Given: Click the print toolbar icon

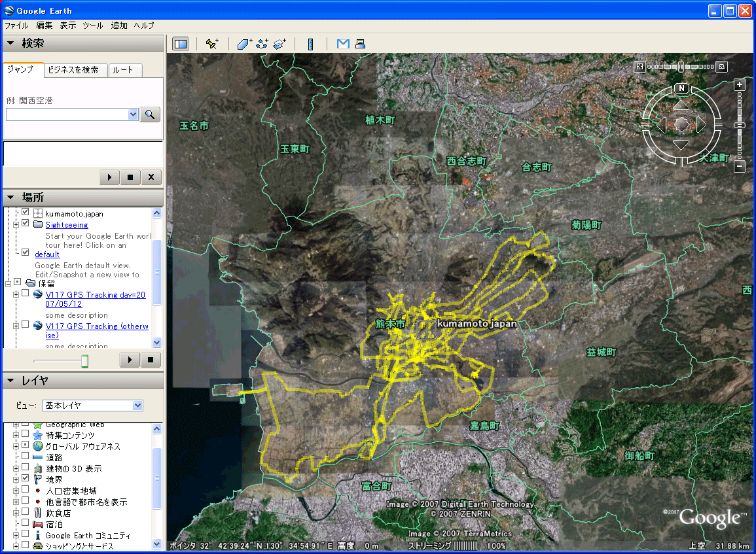Looking at the screenshot, I should coord(359,44).
